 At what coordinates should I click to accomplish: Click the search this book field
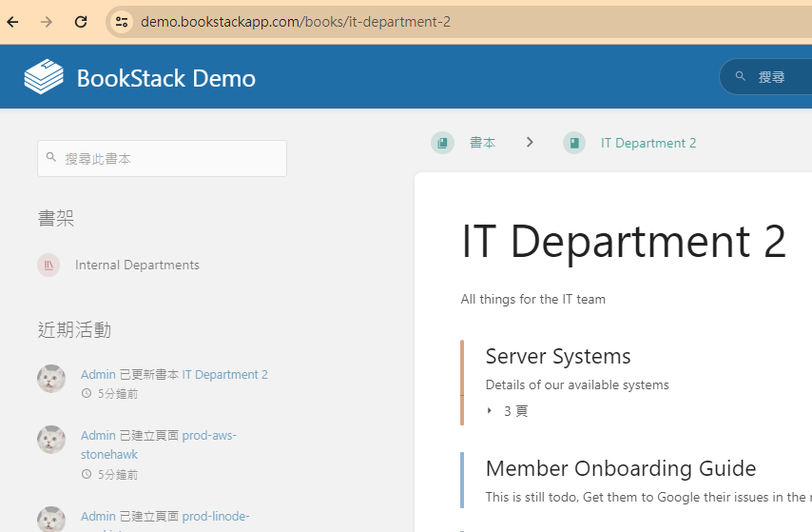click(x=162, y=158)
